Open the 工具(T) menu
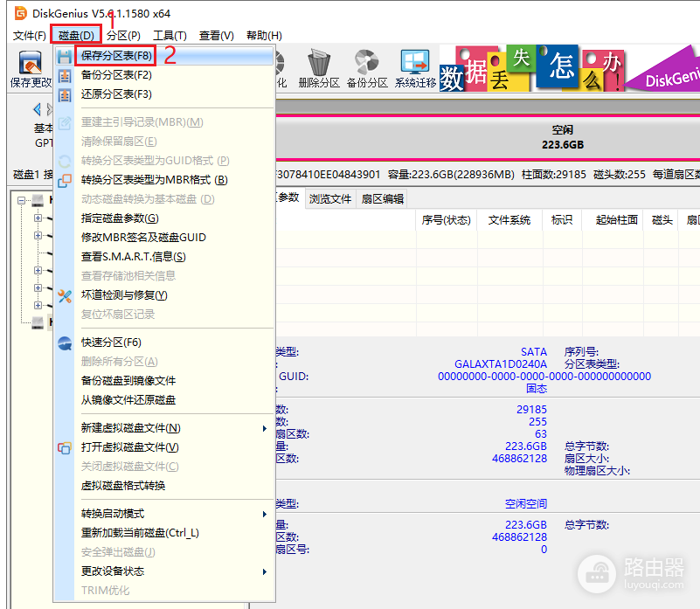This screenshot has height=609, width=700. 170,35
